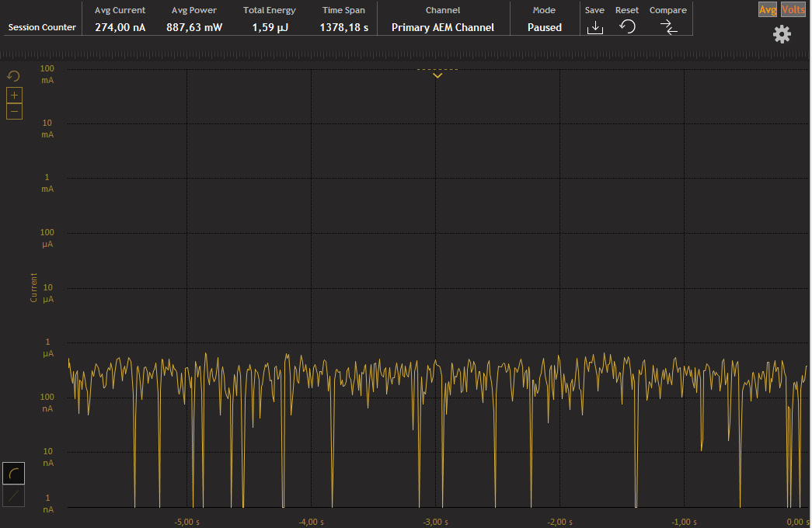Click the Time Span value 1378,18 s

click(344, 27)
